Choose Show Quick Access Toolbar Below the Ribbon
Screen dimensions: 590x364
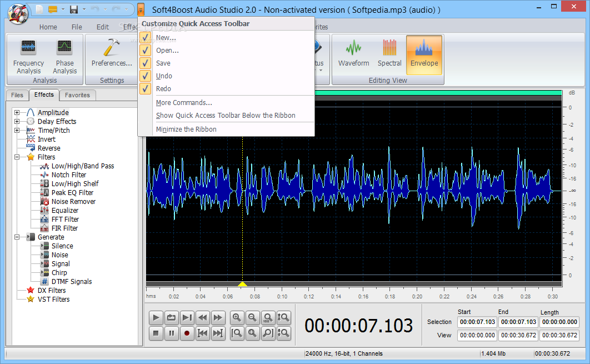tap(226, 115)
